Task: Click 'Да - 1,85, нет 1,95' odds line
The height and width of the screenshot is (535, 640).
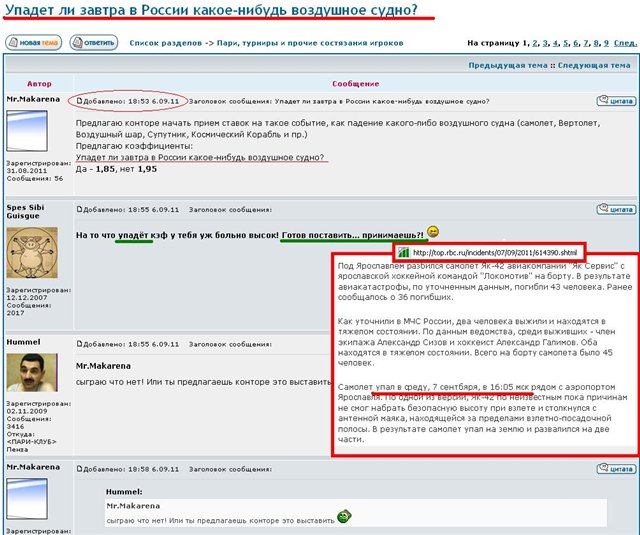Action: point(116,169)
